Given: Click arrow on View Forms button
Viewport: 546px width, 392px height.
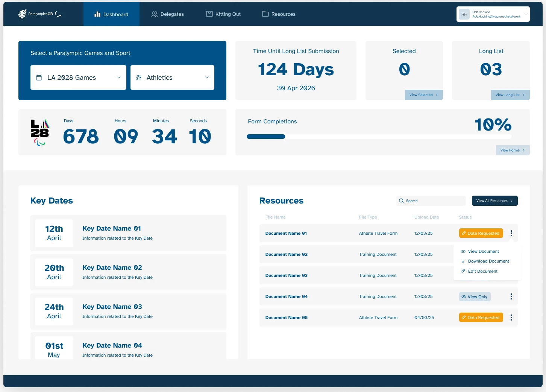Looking at the screenshot, I should pos(523,150).
